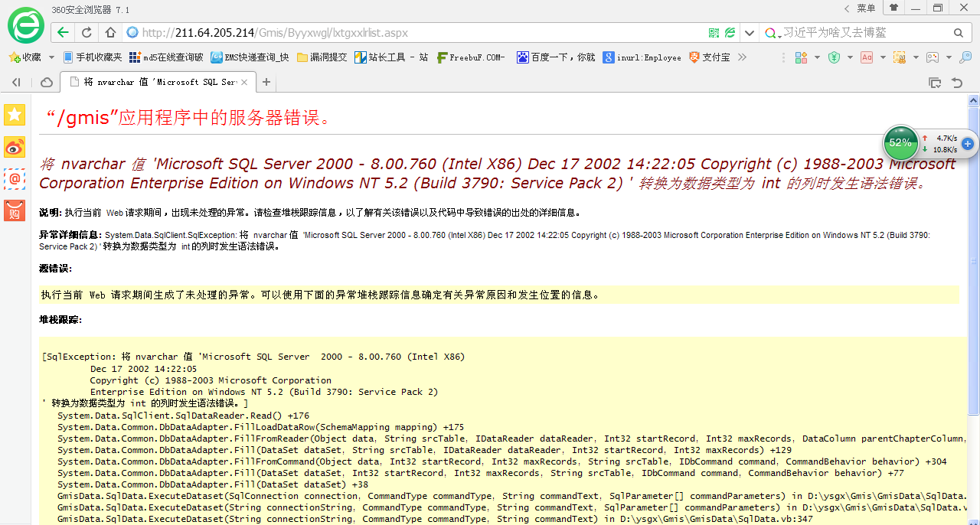
Task: Click the “/gmis”应用程序中的服务器错误 heading
Action: tap(189, 118)
